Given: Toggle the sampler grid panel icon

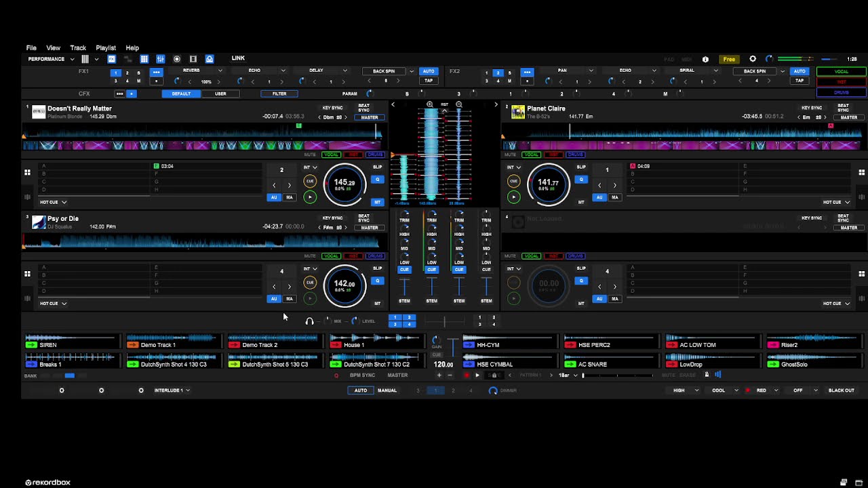Looking at the screenshot, I should point(144,59).
